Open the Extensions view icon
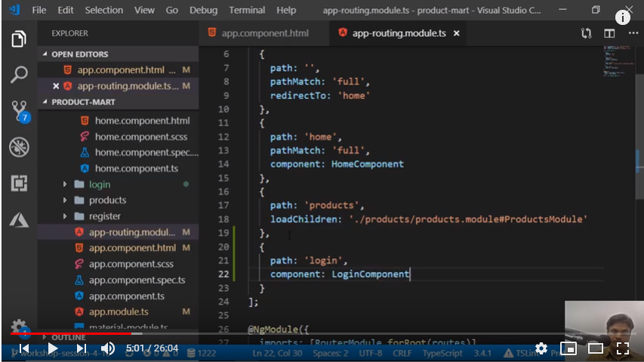This screenshot has height=362, width=644. click(19, 183)
